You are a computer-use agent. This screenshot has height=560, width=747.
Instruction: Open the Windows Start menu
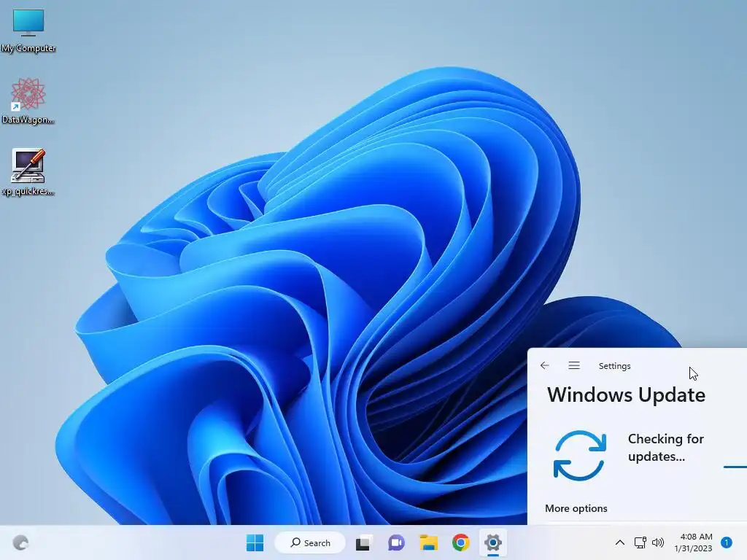pyautogui.click(x=255, y=542)
